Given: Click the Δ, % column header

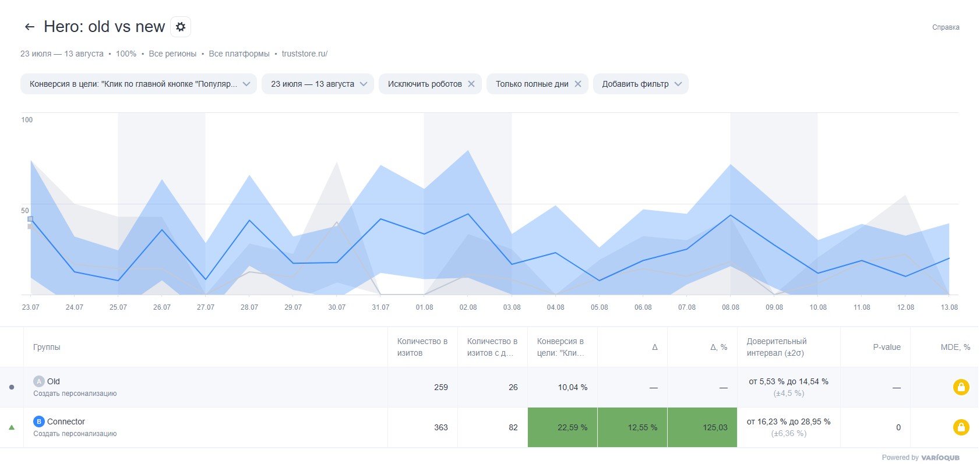Looking at the screenshot, I should coord(718,347).
